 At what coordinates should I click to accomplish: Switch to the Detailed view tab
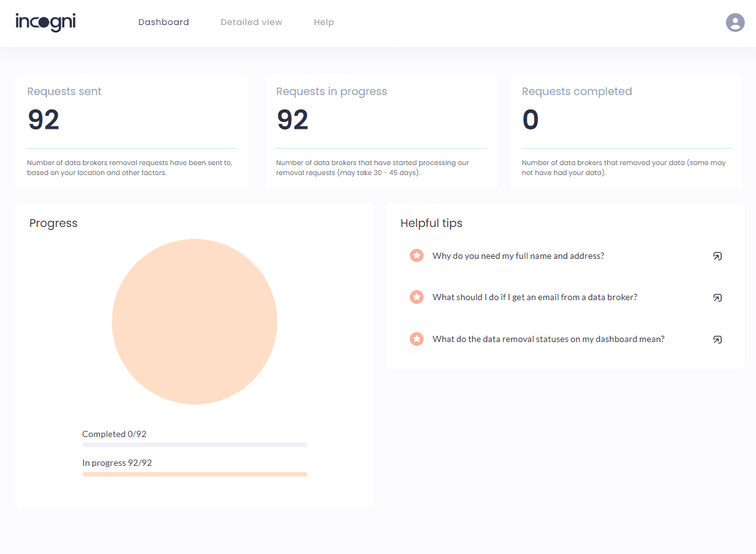(x=251, y=22)
